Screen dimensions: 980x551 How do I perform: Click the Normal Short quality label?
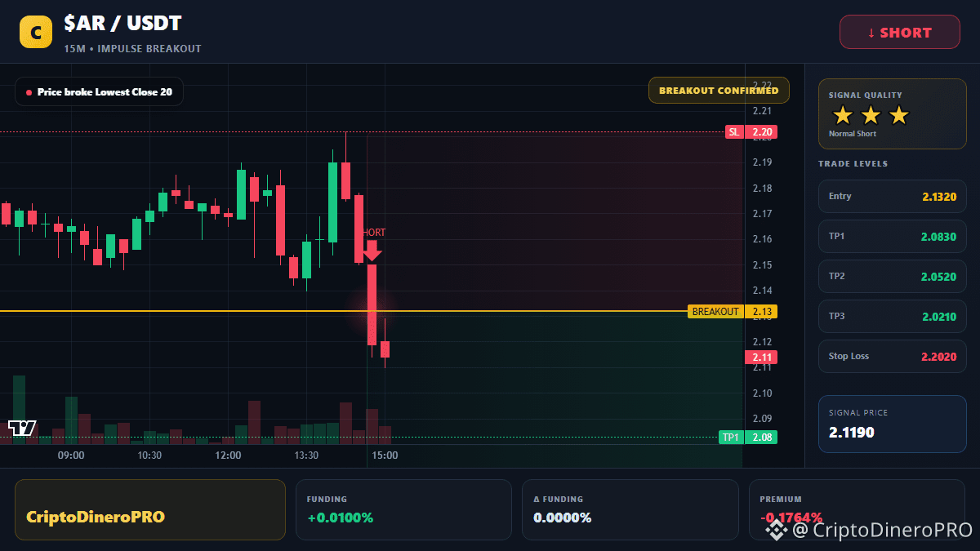(x=853, y=134)
